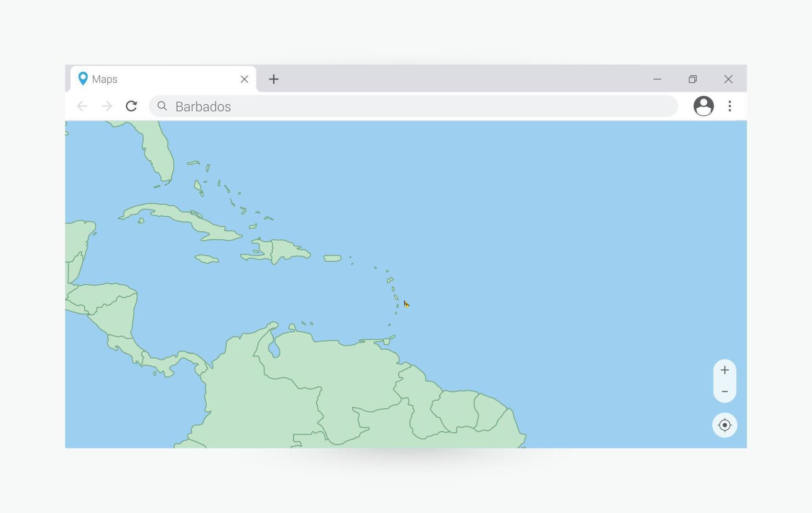This screenshot has height=513, width=812.
Task: Close the Maps tab
Action: click(x=244, y=79)
